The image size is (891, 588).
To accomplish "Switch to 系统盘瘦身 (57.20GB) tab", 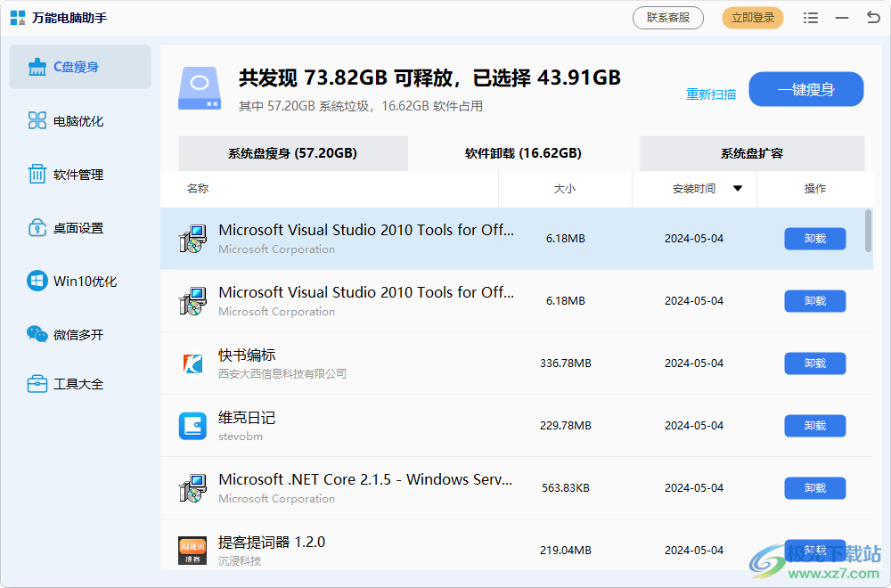I will pyautogui.click(x=292, y=153).
